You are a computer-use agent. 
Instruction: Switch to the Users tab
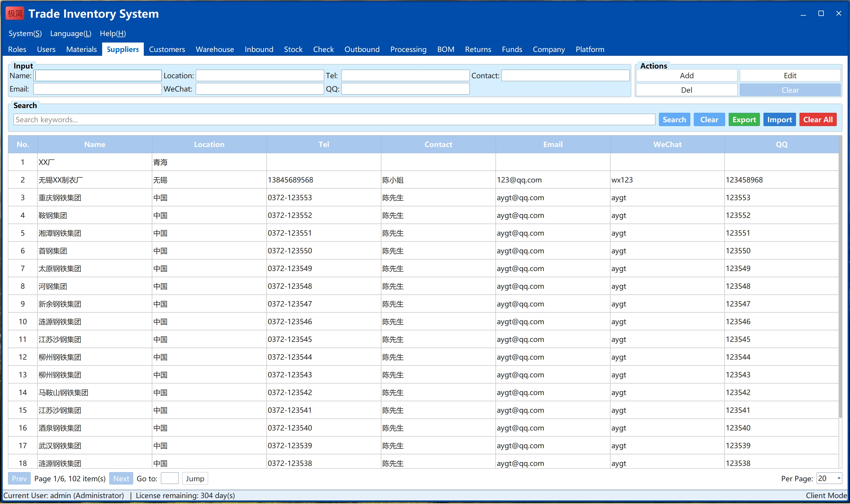coord(46,49)
